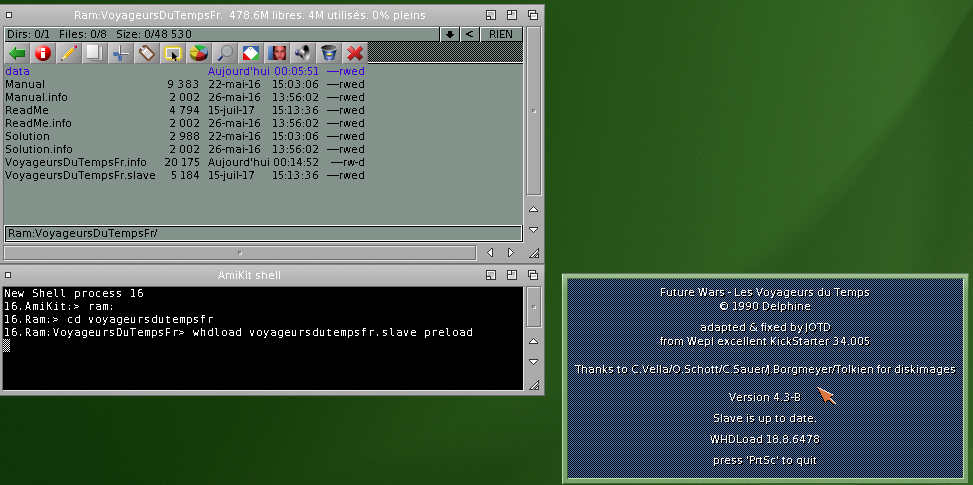Click the blue trash bucket icon
Screen dimensions: 973x485
(x=330, y=53)
